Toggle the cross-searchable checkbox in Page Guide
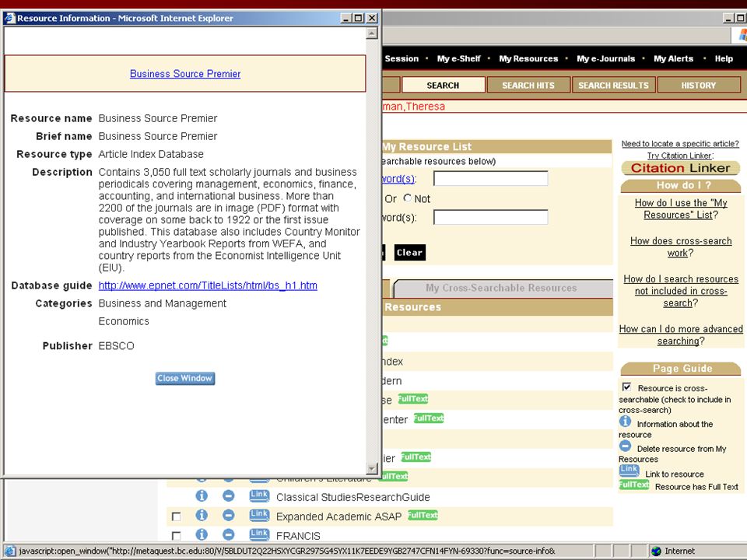 (626, 387)
